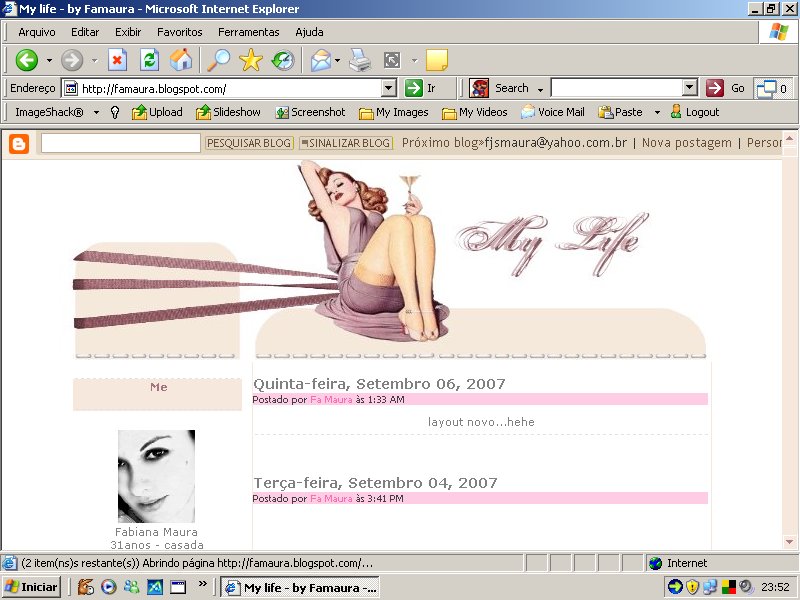Click the search toolbar text field
The height and width of the screenshot is (600, 800).
point(617,88)
